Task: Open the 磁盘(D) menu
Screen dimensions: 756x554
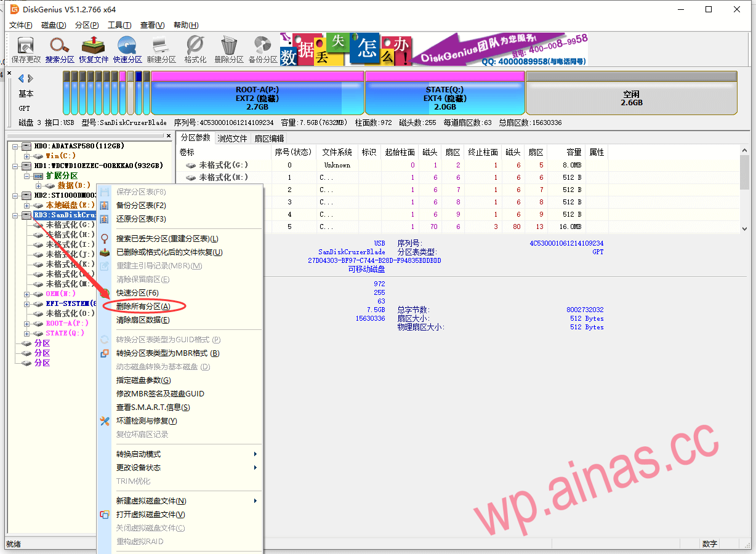Action: coord(54,25)
